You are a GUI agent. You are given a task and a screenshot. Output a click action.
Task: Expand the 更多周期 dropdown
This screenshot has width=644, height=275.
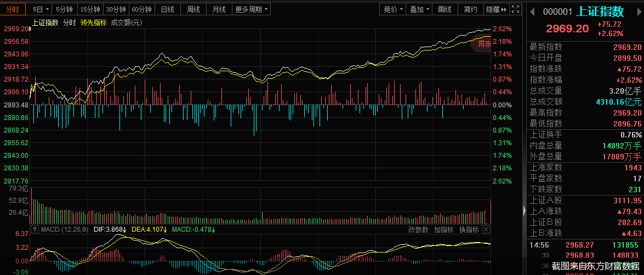click(252, 9)
